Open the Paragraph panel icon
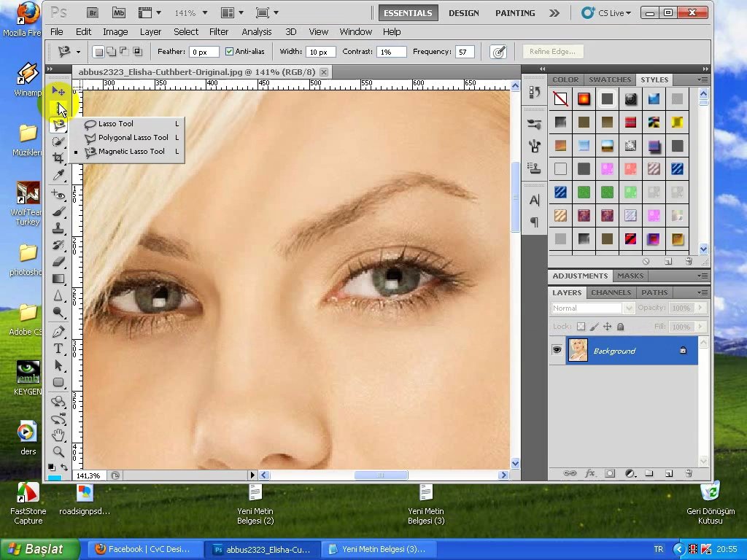747x560 pixels. [535, 222]
